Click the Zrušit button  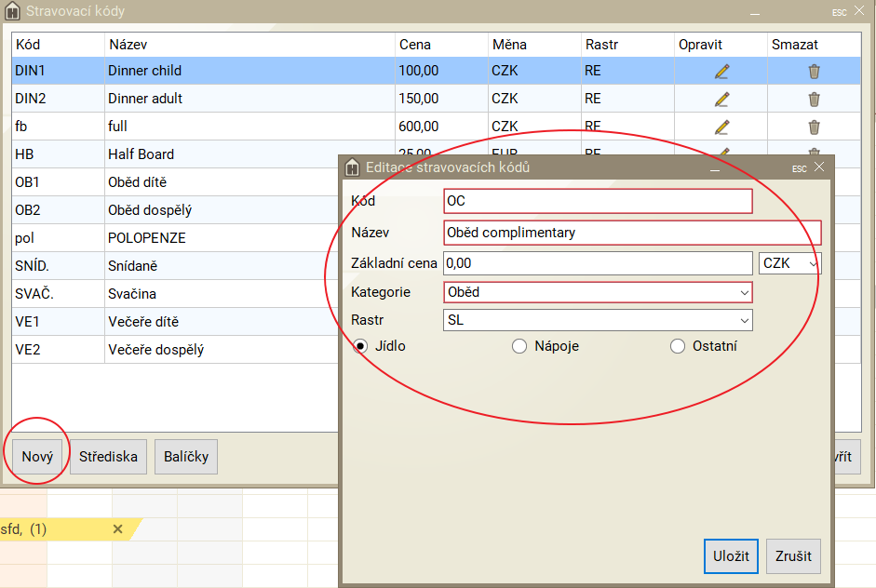click(x=793, y=556)
